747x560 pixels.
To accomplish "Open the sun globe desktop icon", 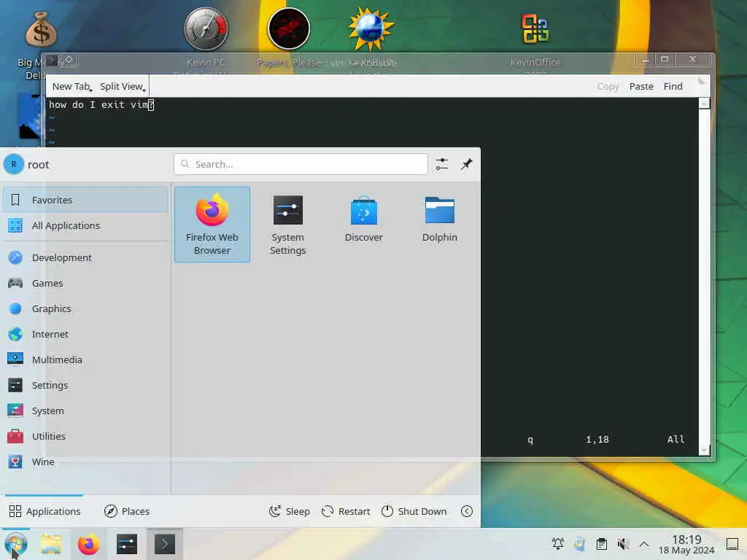I will [371, 29].
